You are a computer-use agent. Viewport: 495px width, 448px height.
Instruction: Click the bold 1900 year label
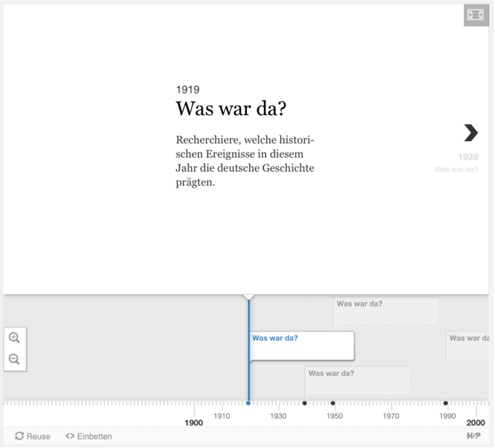tap(194, 423)
